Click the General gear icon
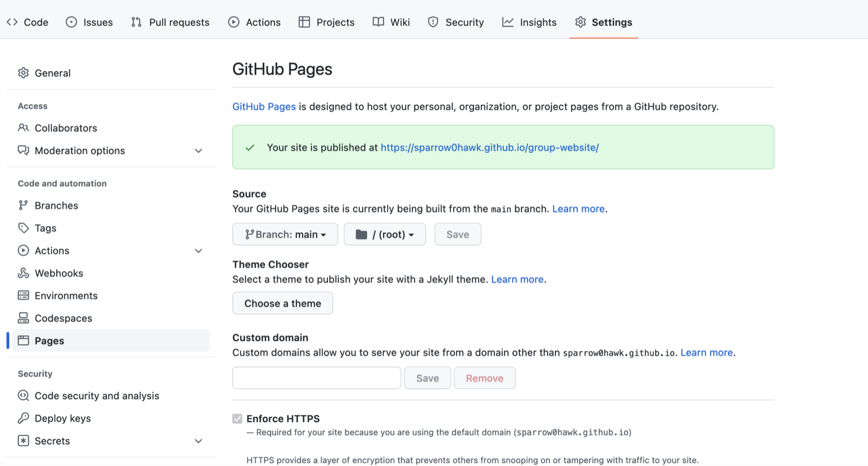The height and width of the screenshot is (466, 868). 23,73
